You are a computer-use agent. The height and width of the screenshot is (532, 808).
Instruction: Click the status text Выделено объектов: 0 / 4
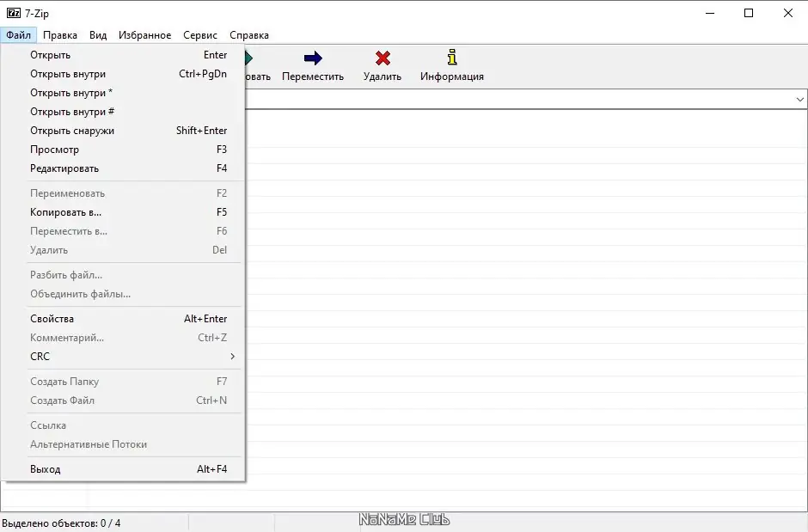(x=61, y=523)
